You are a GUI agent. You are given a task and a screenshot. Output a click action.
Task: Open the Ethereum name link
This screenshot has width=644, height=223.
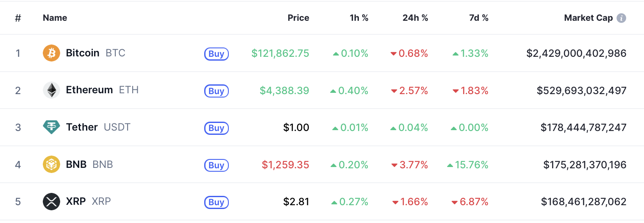[89, 90]
